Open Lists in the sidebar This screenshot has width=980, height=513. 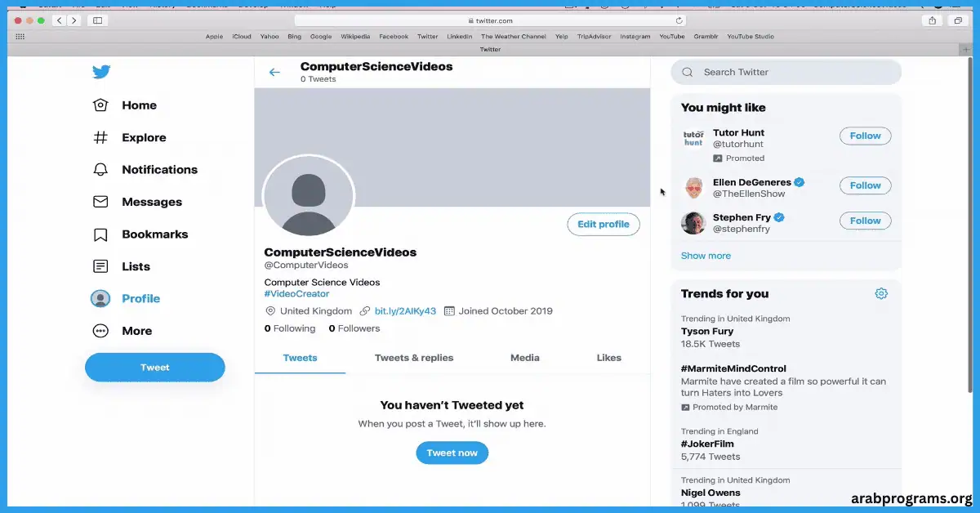[120, 266]
